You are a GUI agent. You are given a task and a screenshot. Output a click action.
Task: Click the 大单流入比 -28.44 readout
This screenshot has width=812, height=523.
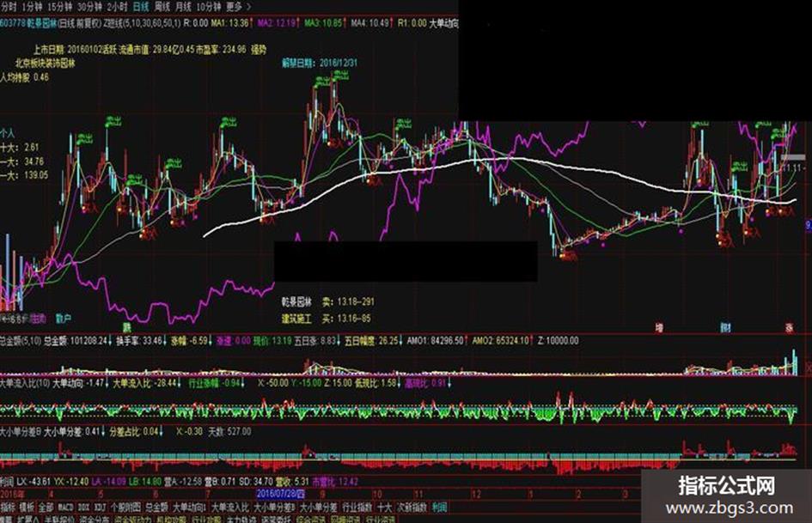[145, 383]
